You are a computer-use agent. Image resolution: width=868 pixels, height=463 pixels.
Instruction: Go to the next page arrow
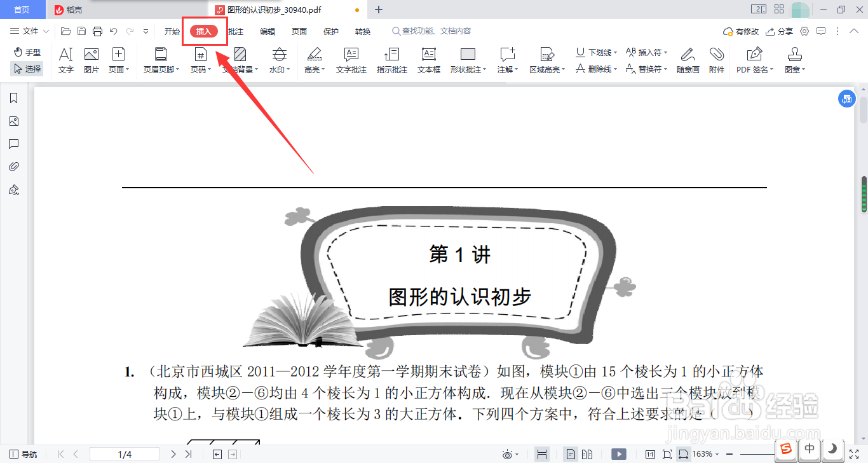(x=173, y=454)
